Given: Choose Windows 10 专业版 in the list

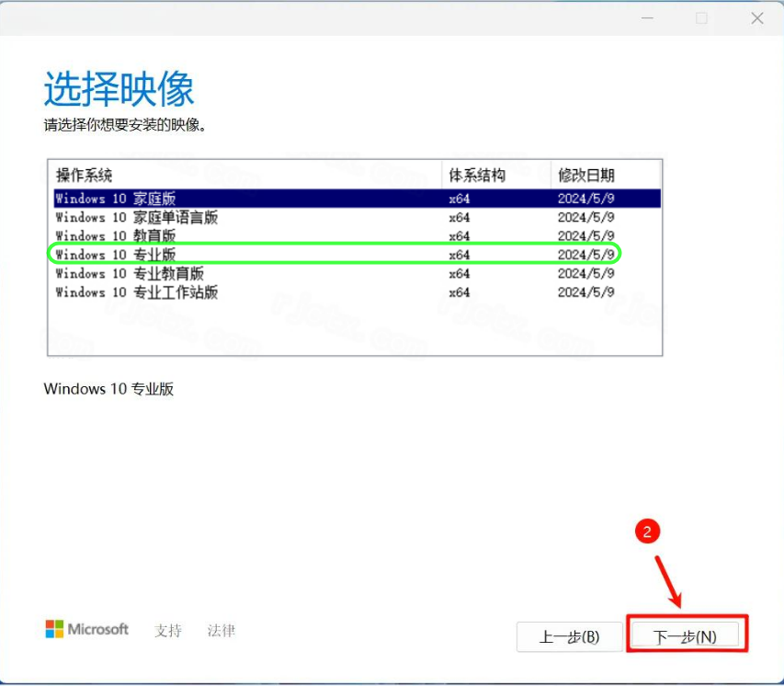Looking at the screenshot, I should tap(357, 255).
